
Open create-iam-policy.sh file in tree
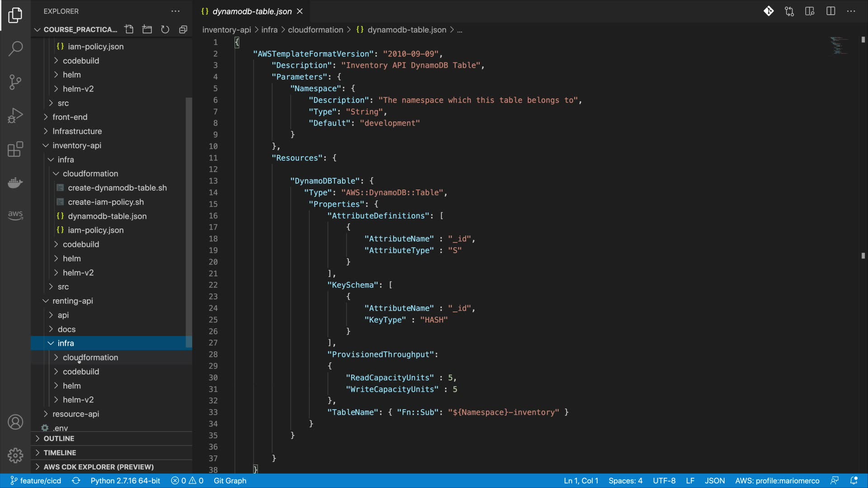click(106, 202)
